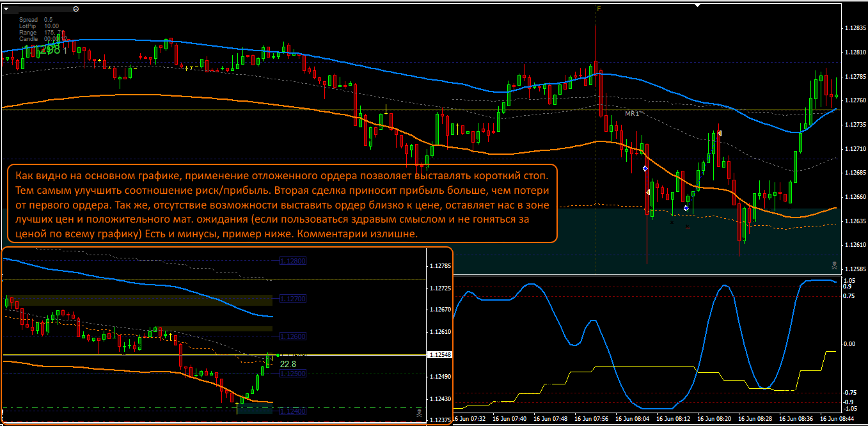
Task: Click the 0.75 oscillator scale value
Action: (849, 296)
